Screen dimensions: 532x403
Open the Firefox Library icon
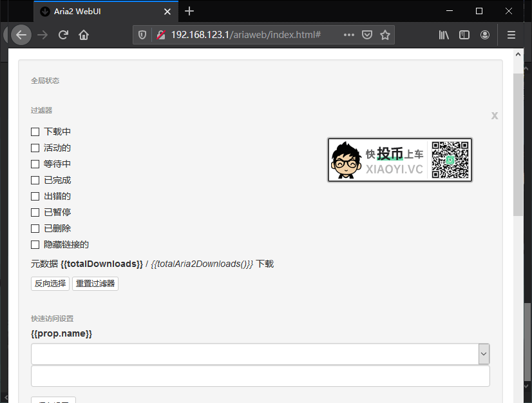pos(444,34)
